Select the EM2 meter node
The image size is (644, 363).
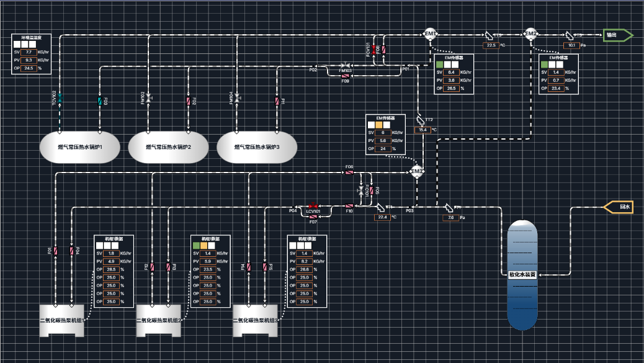[x=530, y=34]
